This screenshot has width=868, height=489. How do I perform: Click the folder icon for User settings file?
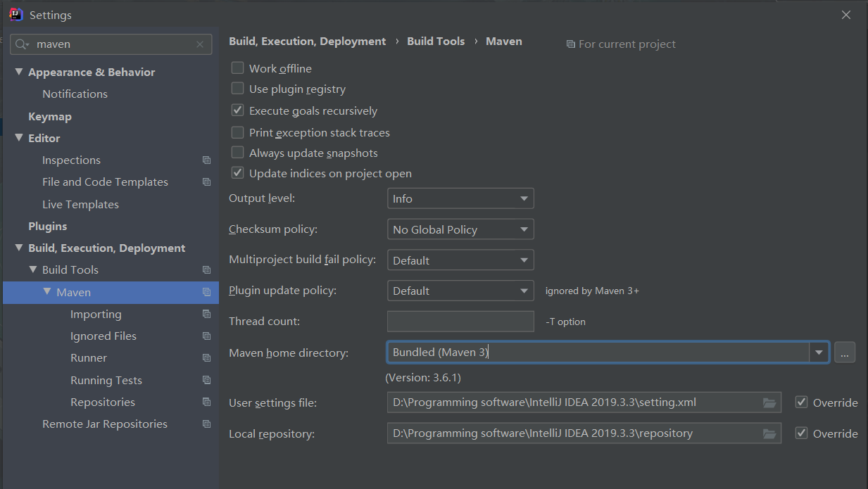tap(769, 403)
